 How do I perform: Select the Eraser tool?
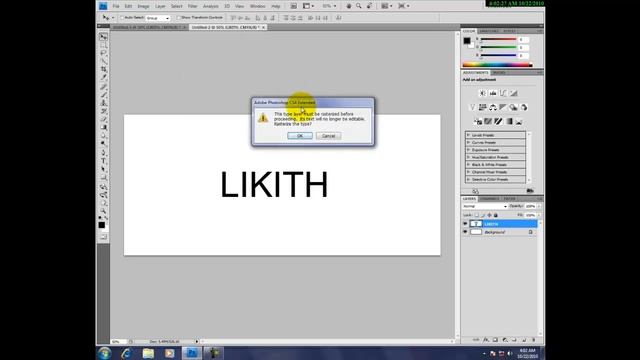[x=104, y=119]
